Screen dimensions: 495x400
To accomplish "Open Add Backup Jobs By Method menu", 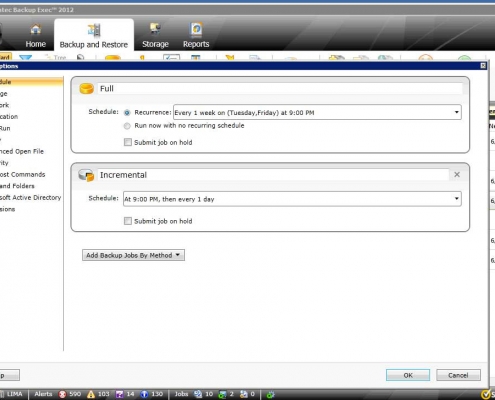I will [133, 255].
